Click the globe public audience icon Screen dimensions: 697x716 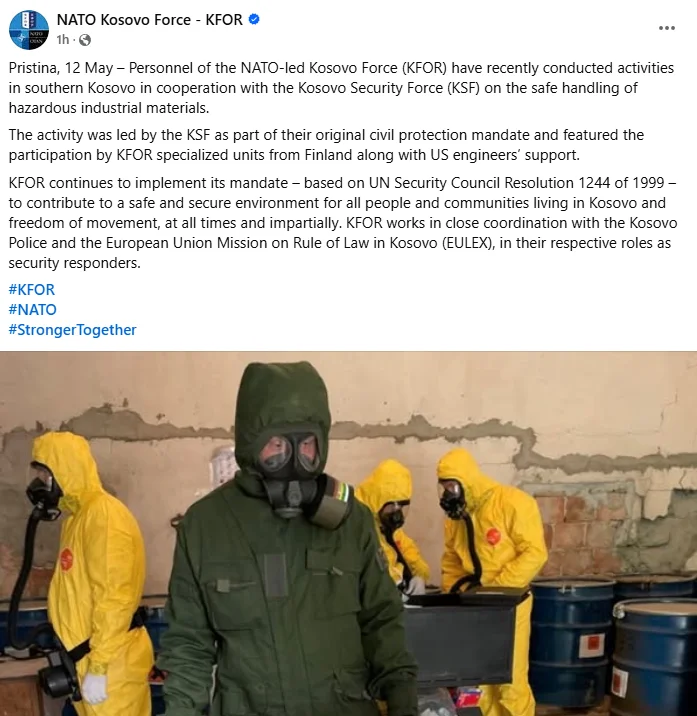(x=85, y=40)
